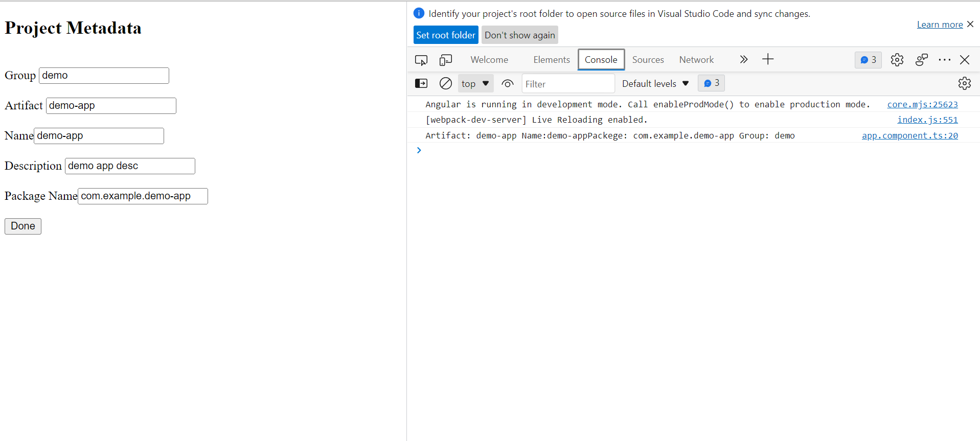Screen dimensions: 980x441
Task: Open the feedback/profile icon in DevTools
Action: [x=922, y=60]
